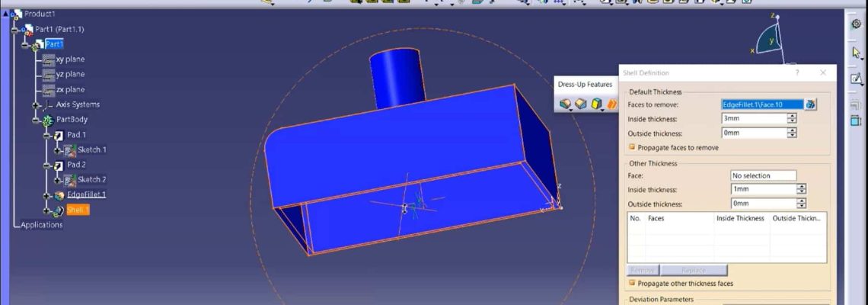
Task: Click the Product1 icon in tree
Action: coord(16,14)
